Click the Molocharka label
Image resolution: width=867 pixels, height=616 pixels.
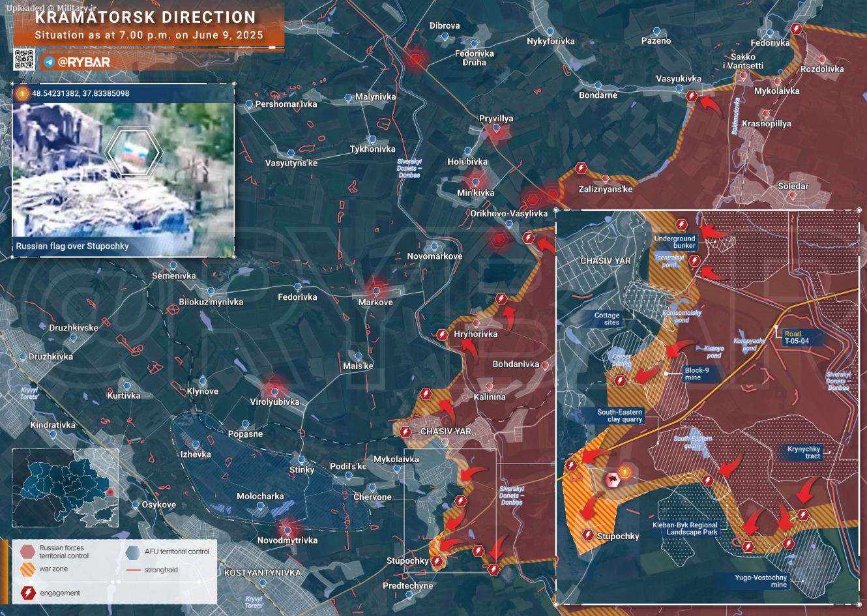click(260, 496)
